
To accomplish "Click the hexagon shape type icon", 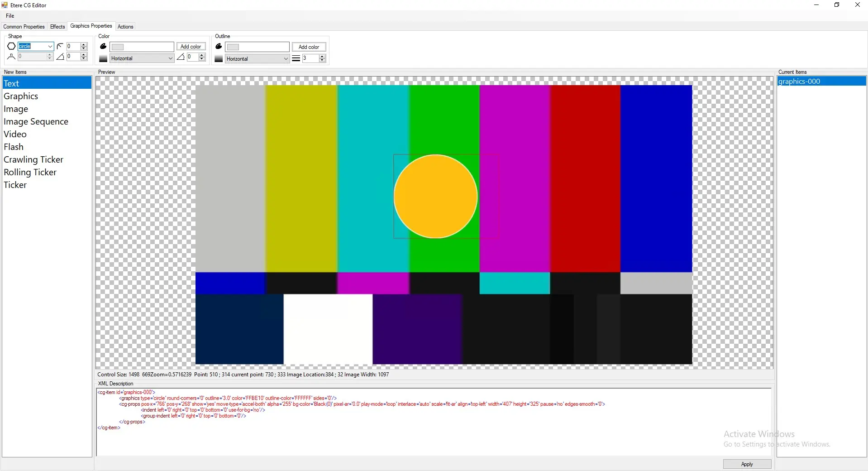I will point(11,46).
